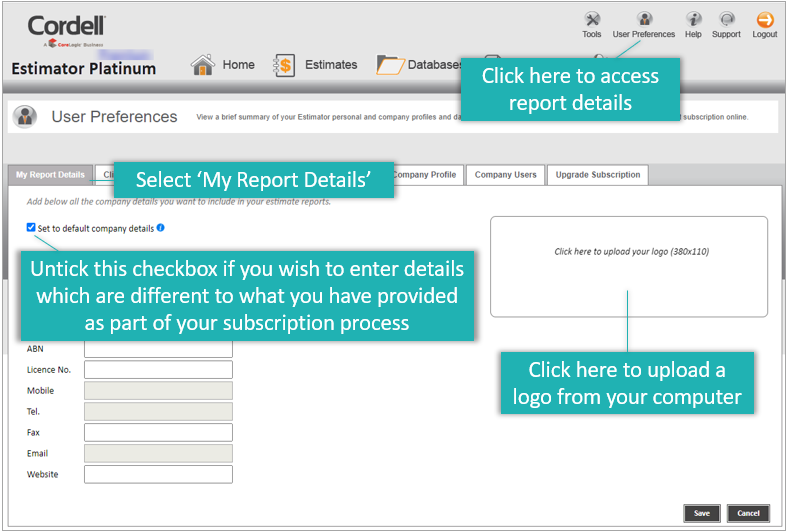Click the Fax input field
The height and width of the screenshot is (532, 788).
158,433
